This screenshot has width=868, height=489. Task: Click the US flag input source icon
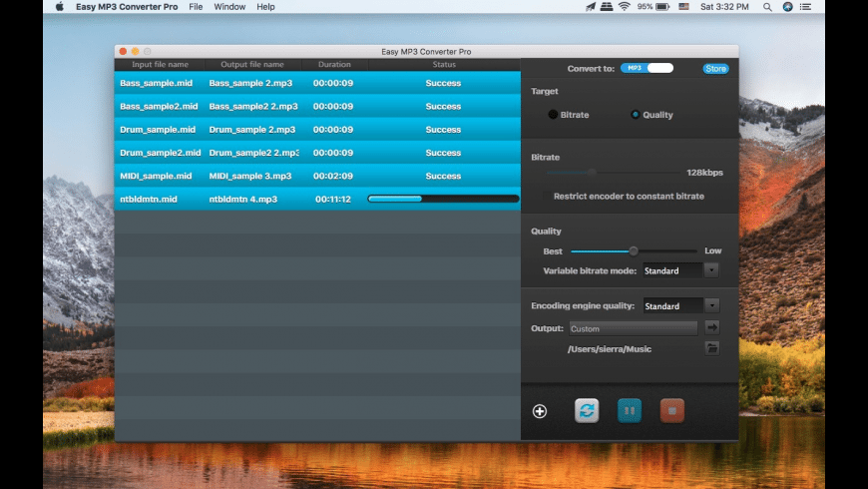[x=684, y=7]
